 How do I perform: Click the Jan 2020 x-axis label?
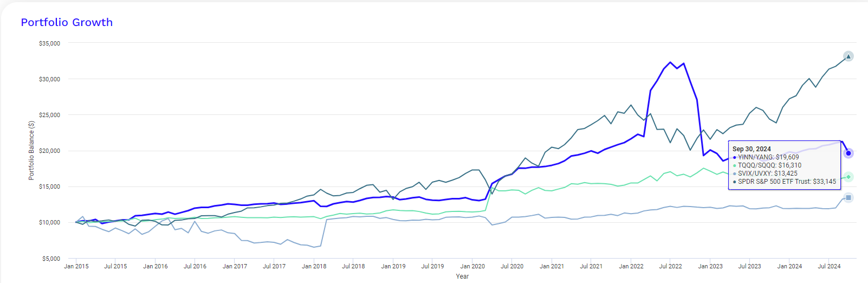pos(472,266)
